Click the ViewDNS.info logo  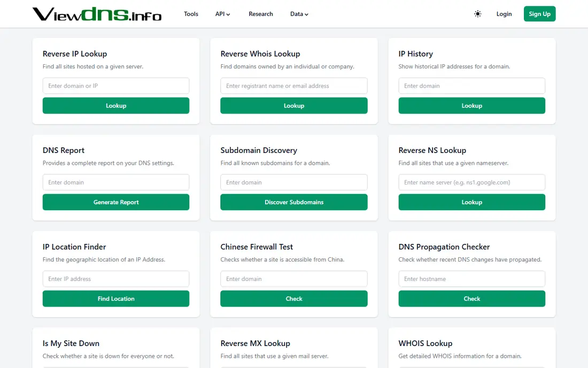coord(97,14)
